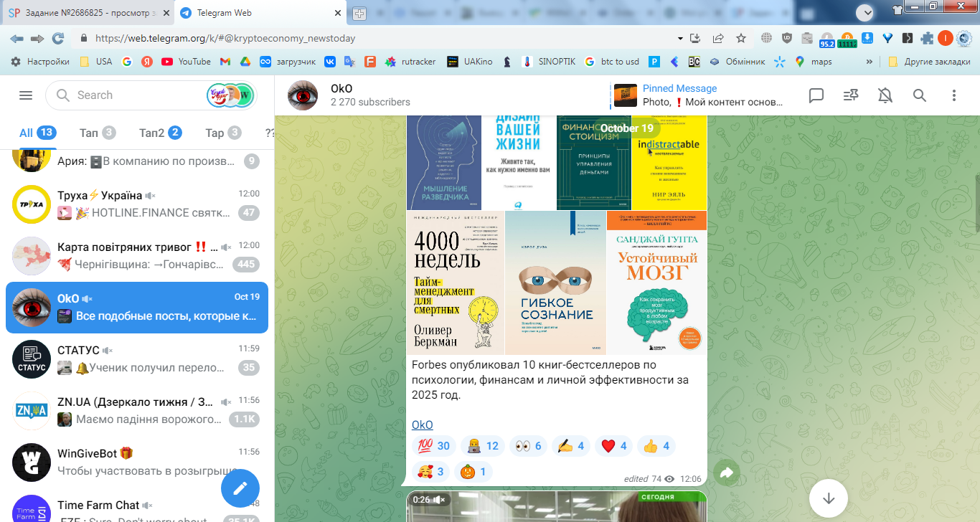Image resolution: width=980 pixels, height=522 pixels.
Task: Open the Другие закладки bookmarks folder
Action: coord(928,62)
